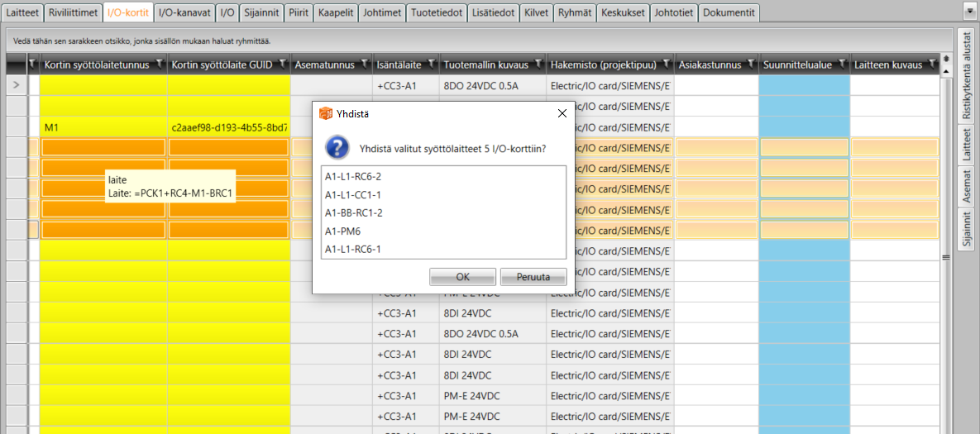
Task: Click the row indicator arrow on first row
Action: point(16,85)
